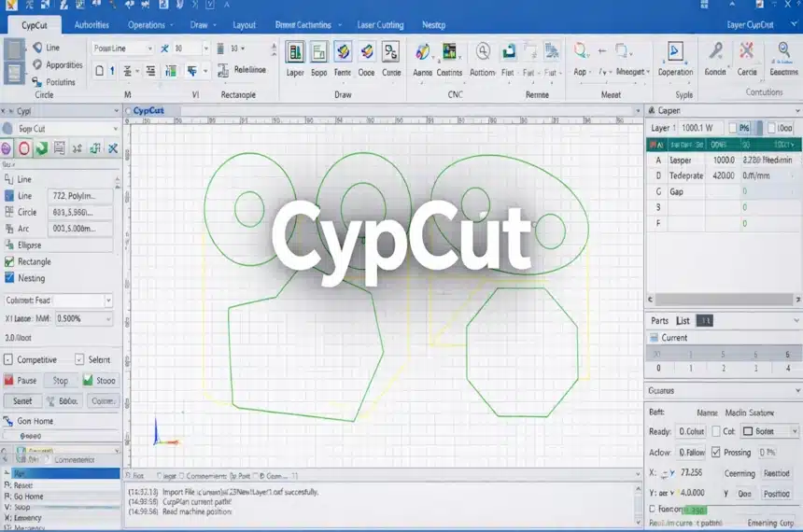Image resolution: width=803 pixels, height=532 pixels.
Task: Collapse the Guarus panel
Action: click(x=797, y=391)
